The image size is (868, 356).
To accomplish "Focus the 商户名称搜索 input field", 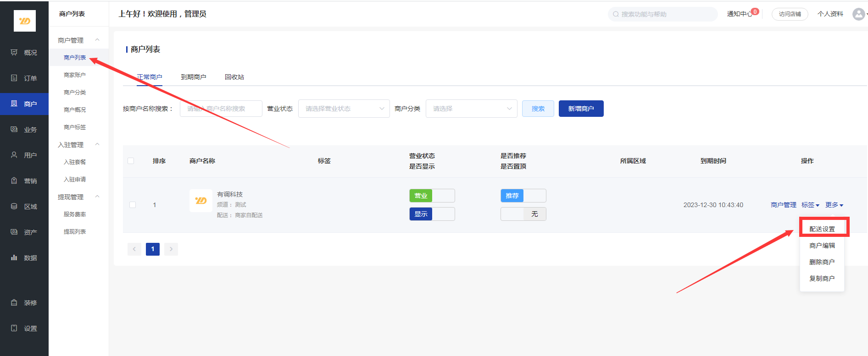I will [221, 109].
